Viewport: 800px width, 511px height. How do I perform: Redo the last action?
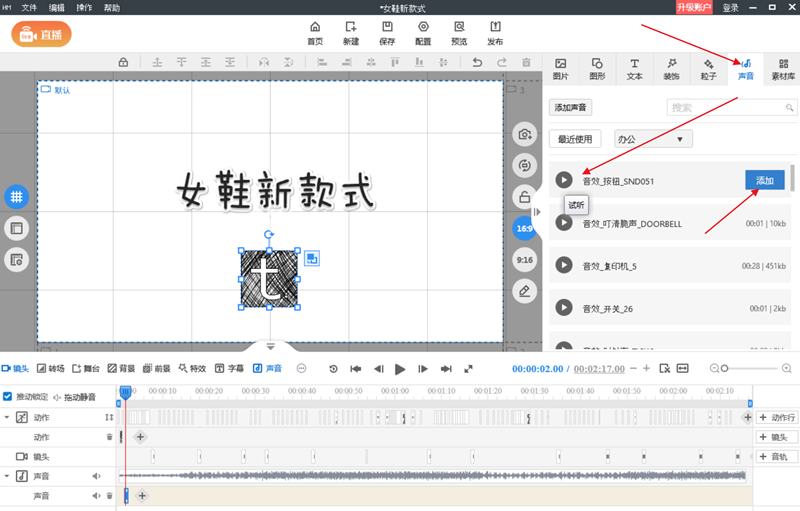pyautogui.click(x=502, y=62)
